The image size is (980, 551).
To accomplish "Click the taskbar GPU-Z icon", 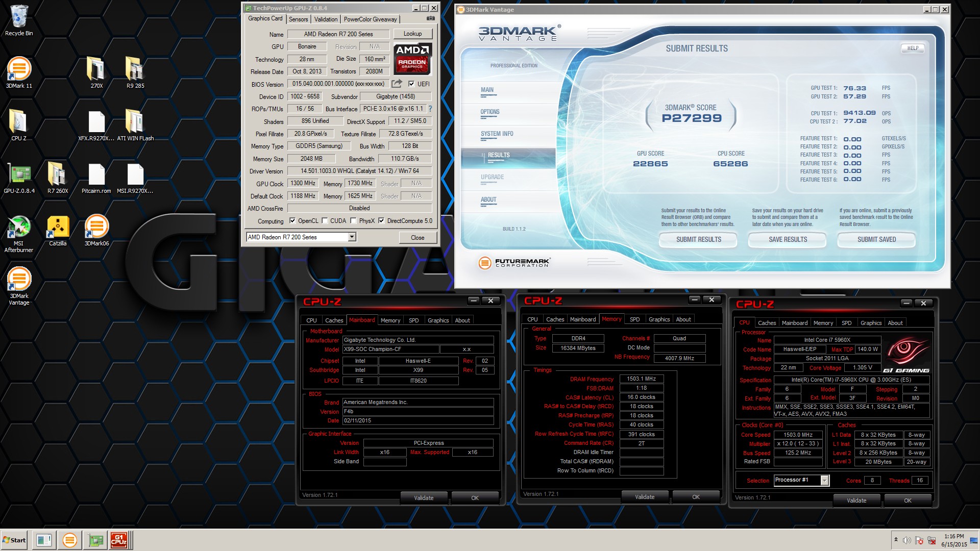I will point(95,540).
